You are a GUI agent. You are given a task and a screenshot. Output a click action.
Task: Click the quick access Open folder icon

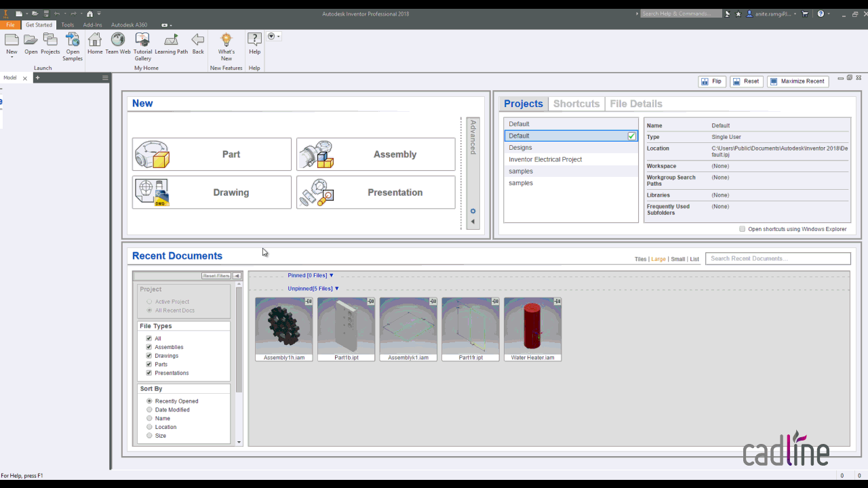click(x=34, y=14)
